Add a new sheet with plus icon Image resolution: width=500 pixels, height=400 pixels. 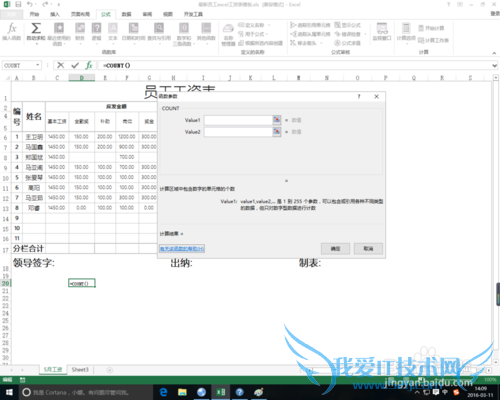point(109,370)
